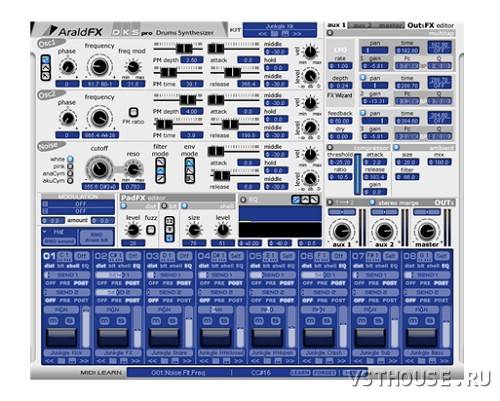Open the Jungle Kick sound name selector
This screenshot has height=401, width=500.
(x=67, y=353)
